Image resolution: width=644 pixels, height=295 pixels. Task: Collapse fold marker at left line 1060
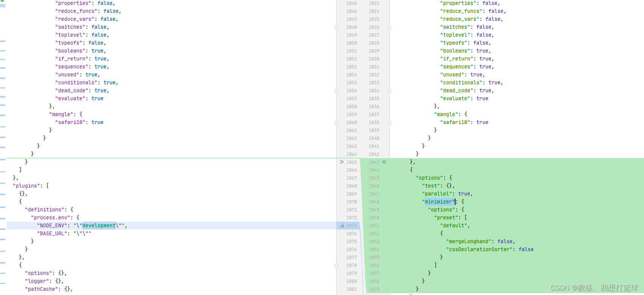[x=336, y=123]
